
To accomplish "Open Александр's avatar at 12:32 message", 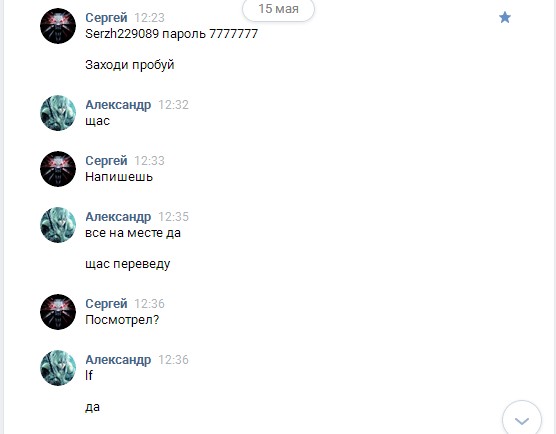I will click(x=58, y=113).
